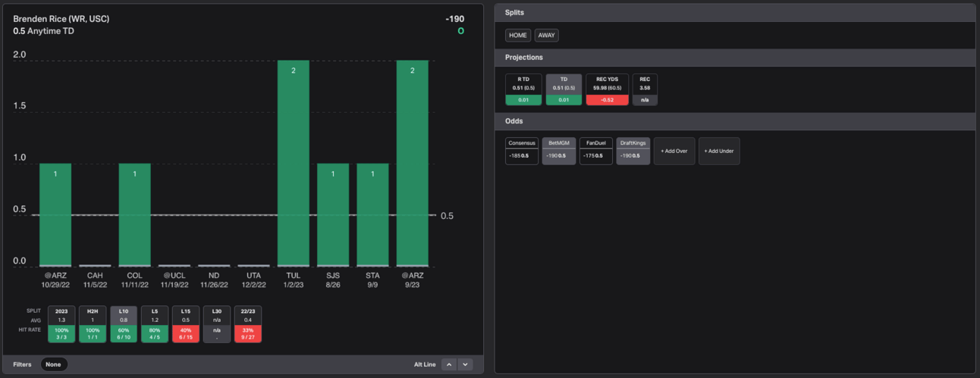Raise the Alt Line with the up arrow
980x378 pixels.
pyautogui.click(x=449, y=364)
